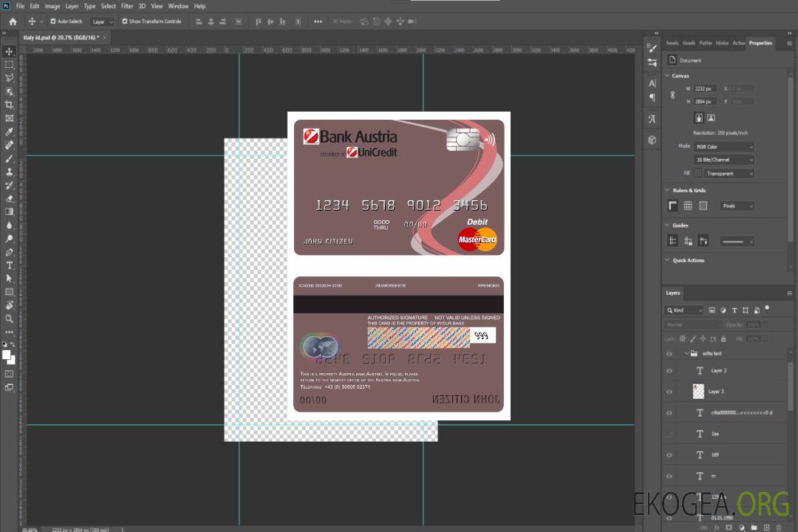Open the 16 Bits/Channel dropdown

pos(723,160)
